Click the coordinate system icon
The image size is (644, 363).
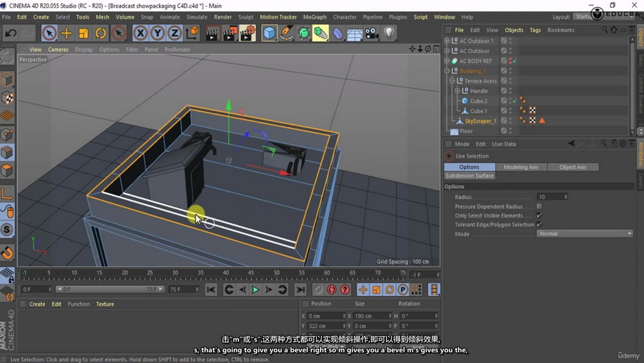click(192, 33)
